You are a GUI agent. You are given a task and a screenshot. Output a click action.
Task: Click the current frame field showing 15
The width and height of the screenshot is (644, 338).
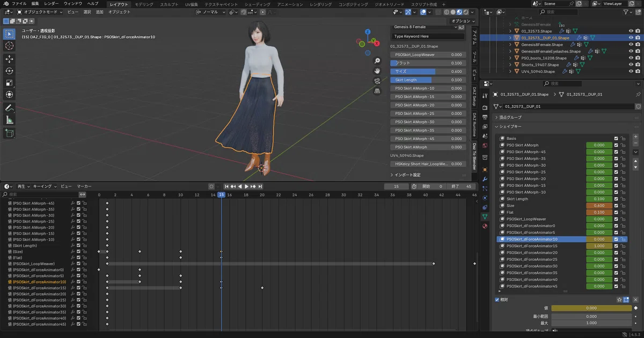point(397,186)
